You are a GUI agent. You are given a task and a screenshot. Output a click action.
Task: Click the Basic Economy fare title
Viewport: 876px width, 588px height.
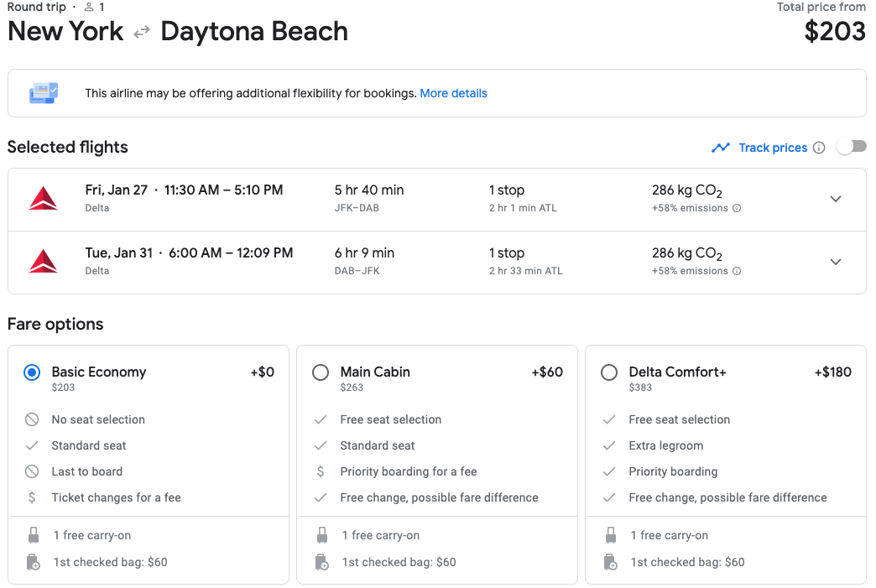tap(99, 372)
